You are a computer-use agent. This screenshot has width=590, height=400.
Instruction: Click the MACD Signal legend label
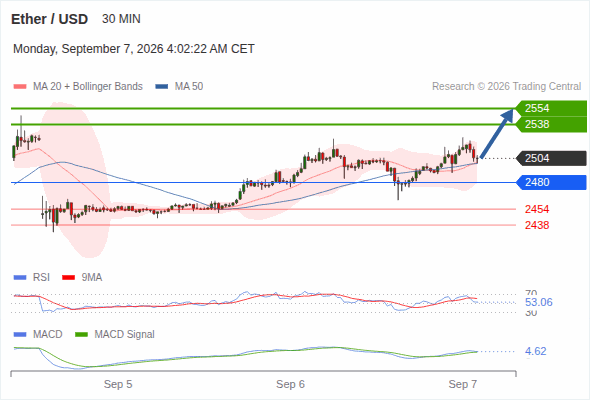pyautogui.click(x=125, y=335)
